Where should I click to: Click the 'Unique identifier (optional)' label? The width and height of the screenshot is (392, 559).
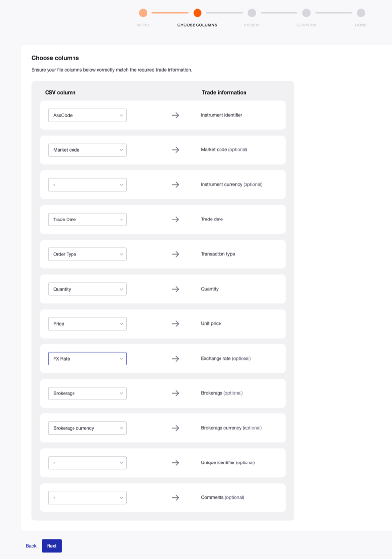pyautogui.click(x=228, y=462)
